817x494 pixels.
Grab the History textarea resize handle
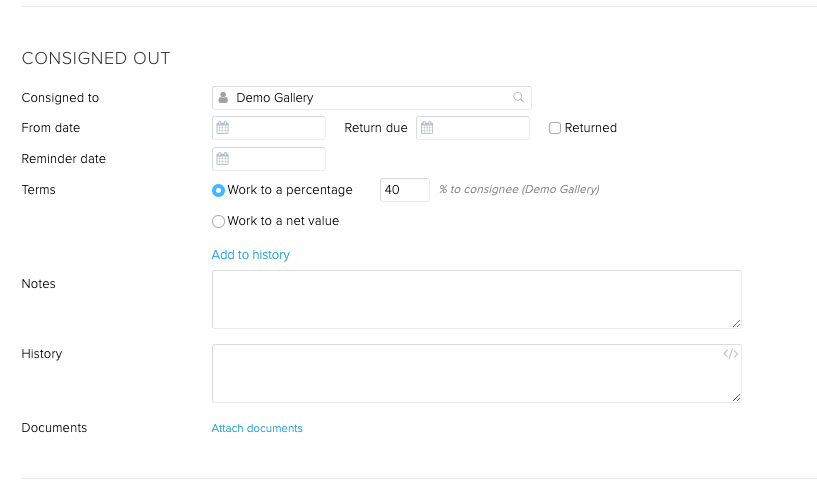[736, 398]
